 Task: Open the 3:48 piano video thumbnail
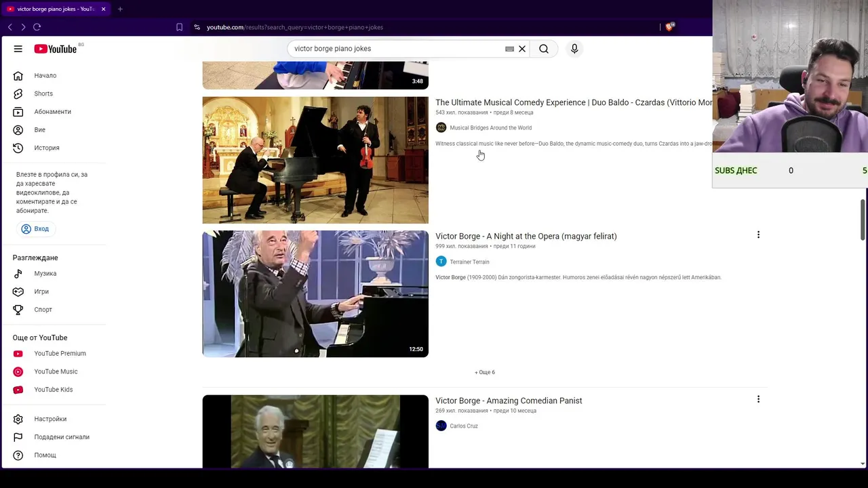(x=315, y=75)
